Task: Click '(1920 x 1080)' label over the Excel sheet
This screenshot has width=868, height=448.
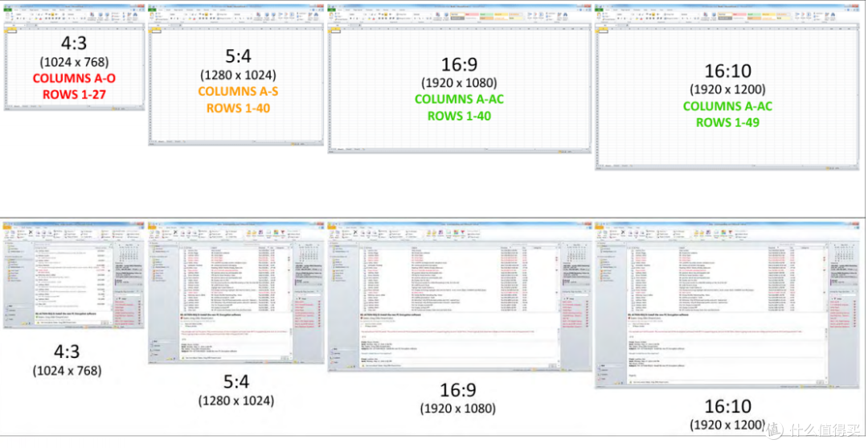Action: 459,83
